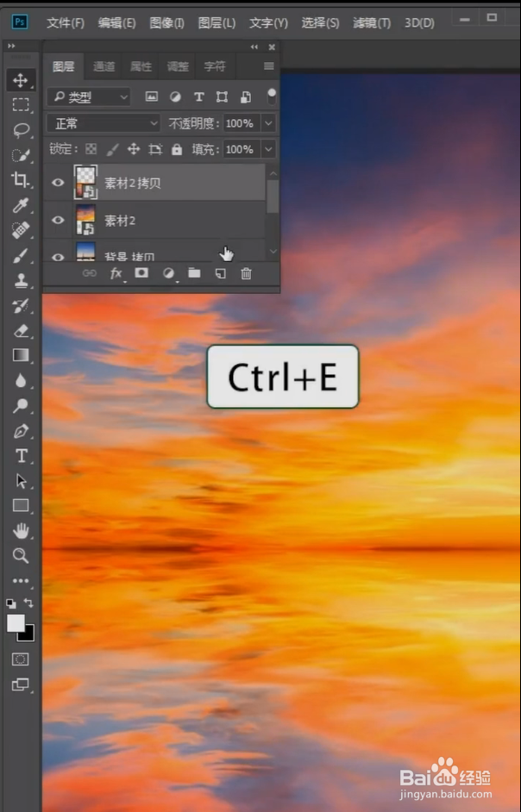
Task: Select the Quick Selection tool
Action: [x=21, y=155]
